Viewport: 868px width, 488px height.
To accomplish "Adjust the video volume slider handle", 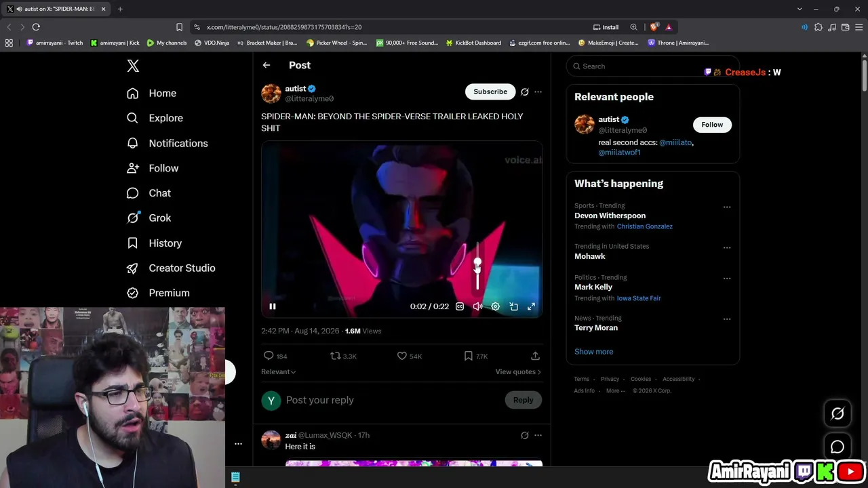I will [477, 262].
